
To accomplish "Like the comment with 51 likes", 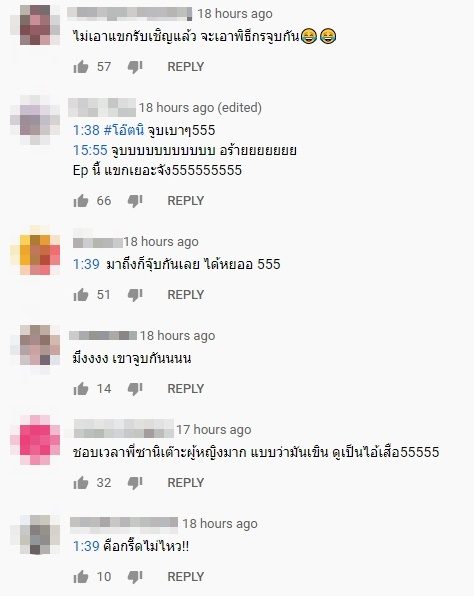I will (x=81, y=295).
